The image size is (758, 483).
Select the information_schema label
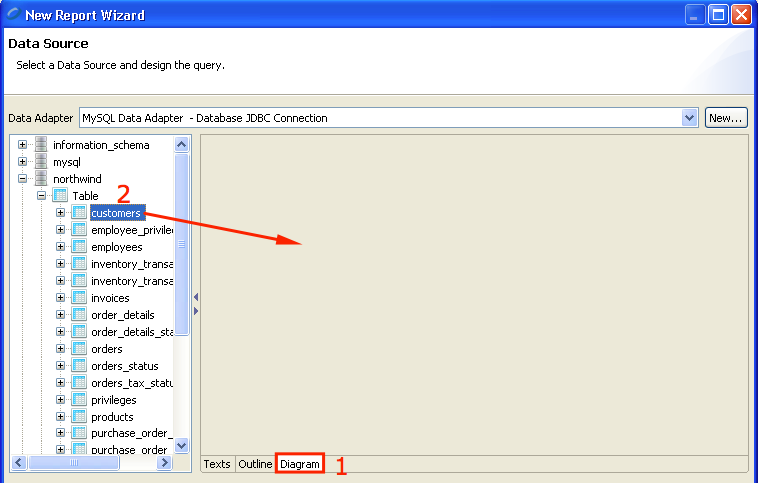(101, 145)
